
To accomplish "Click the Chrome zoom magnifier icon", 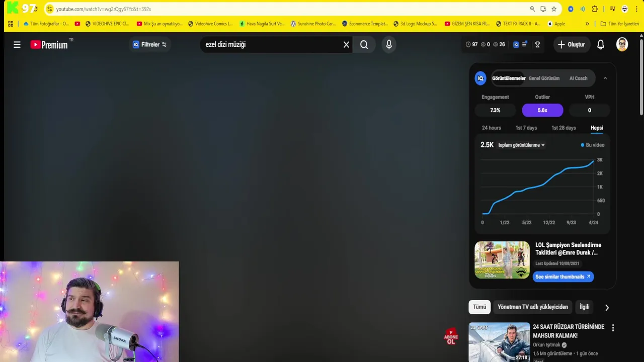I will 532,9.
